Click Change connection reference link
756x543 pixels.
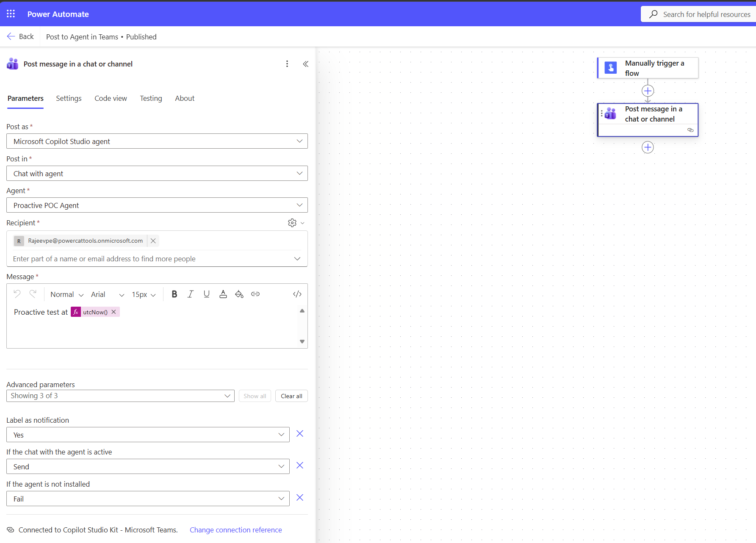[235, 530]
